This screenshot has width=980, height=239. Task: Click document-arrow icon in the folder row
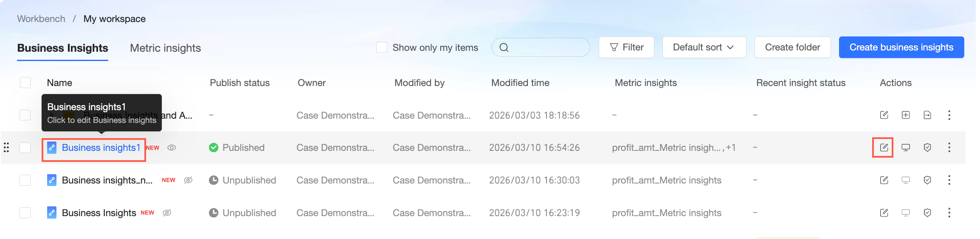pyautogui.click(x=927, y=115)
